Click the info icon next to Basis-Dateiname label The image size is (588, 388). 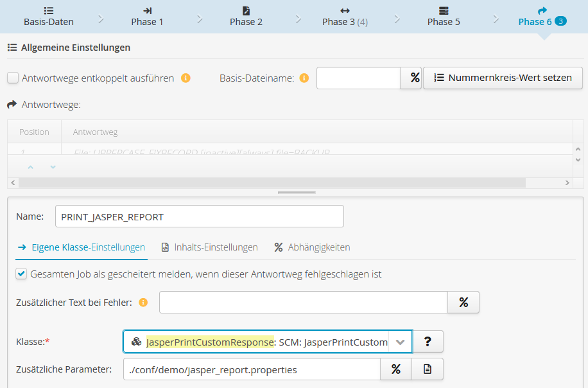tap(304, 78)
